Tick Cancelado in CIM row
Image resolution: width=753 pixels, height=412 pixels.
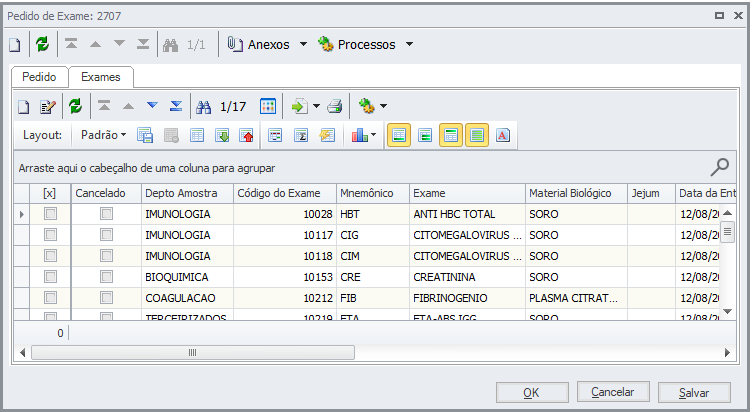(x=107, y=256)
